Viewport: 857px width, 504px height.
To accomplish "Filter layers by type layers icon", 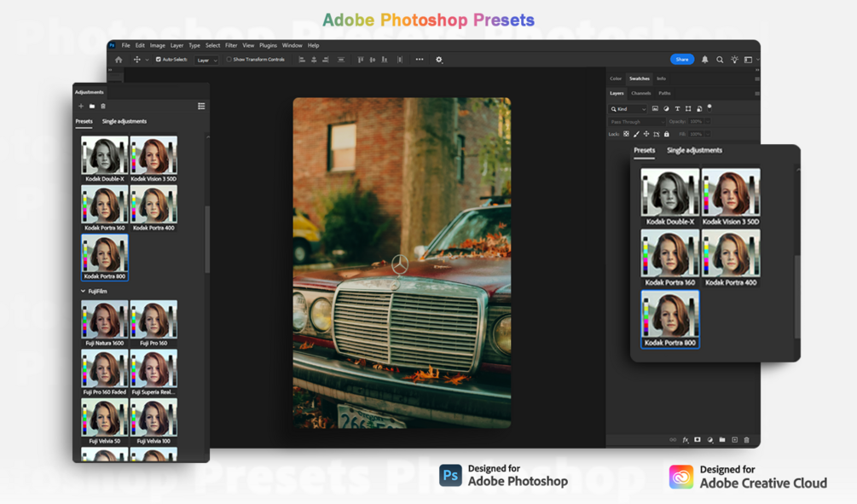I will click(x=677, y=109).
